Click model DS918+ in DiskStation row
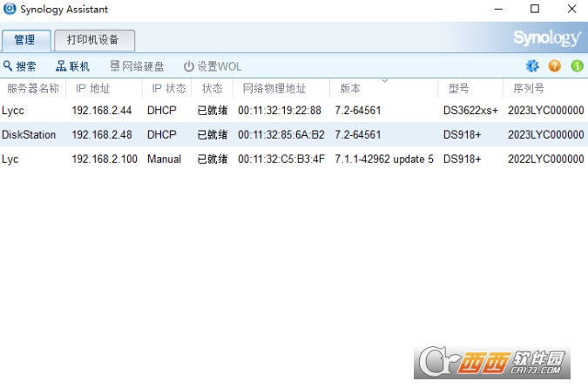The height and width of the screenshot is (388, 588). (462, 134)
